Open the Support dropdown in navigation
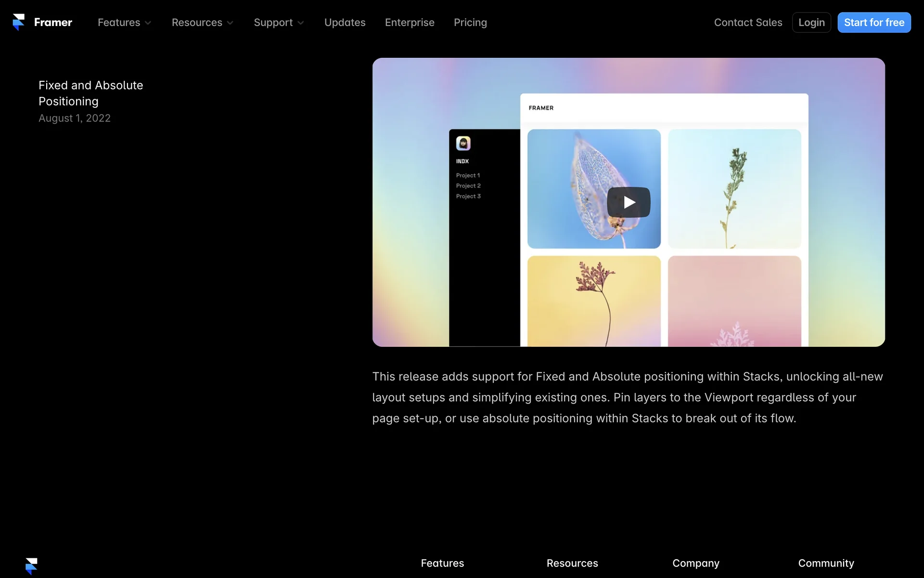The width and height of the screenshot is (924, 578). click(279, 23)
